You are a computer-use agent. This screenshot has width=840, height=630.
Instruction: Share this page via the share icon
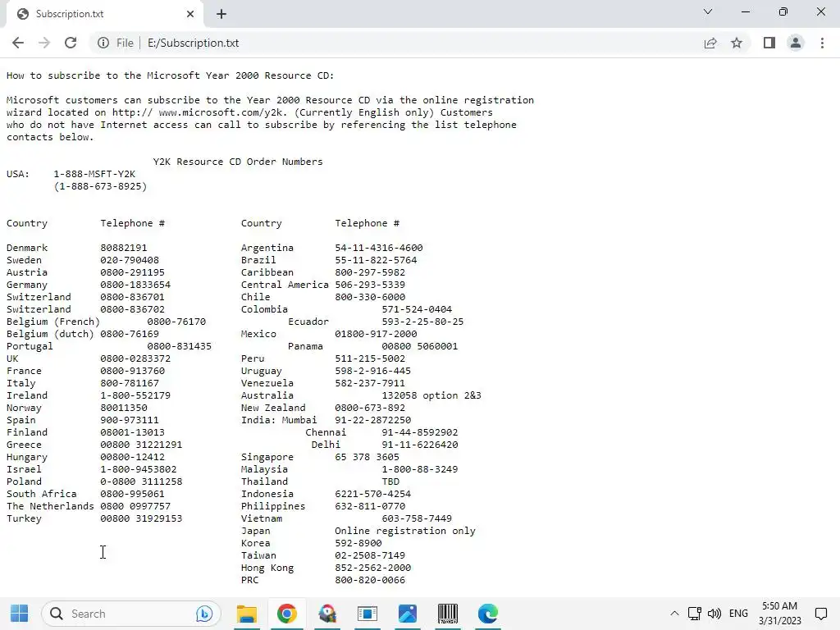pyautogui.click(x=710, y=43)
